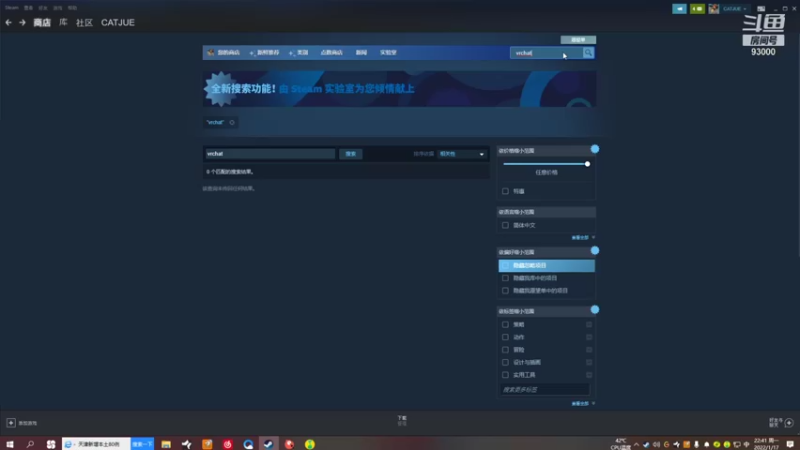Viewport: 800px width, 450px height.
Task: Open the 社区 (Community) tab
Action: (84, 22)
